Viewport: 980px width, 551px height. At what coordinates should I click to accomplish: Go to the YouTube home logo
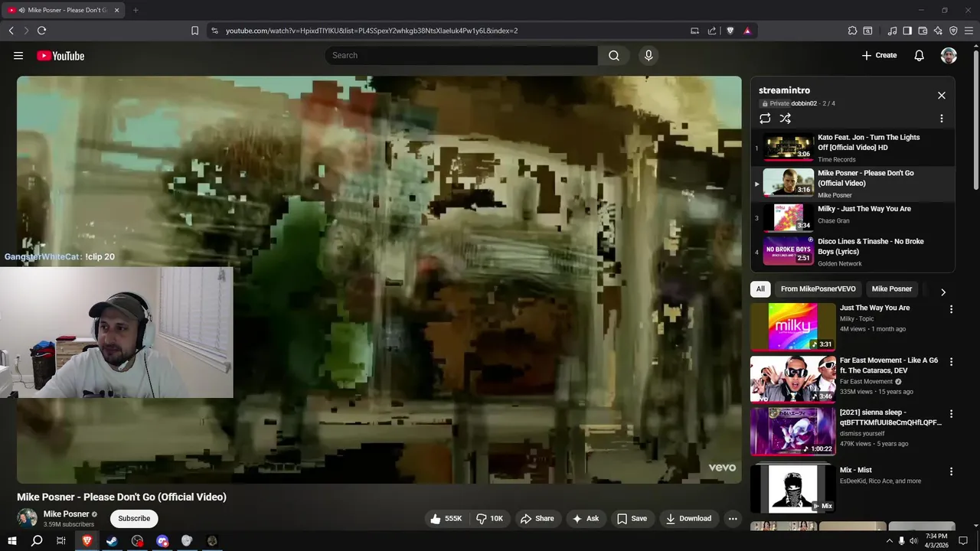(x=60, y=55)
